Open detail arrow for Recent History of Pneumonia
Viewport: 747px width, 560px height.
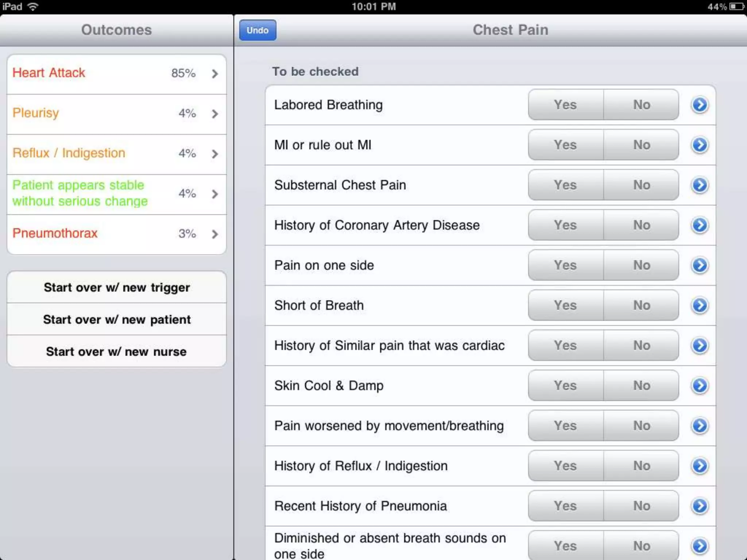[699, 506]
